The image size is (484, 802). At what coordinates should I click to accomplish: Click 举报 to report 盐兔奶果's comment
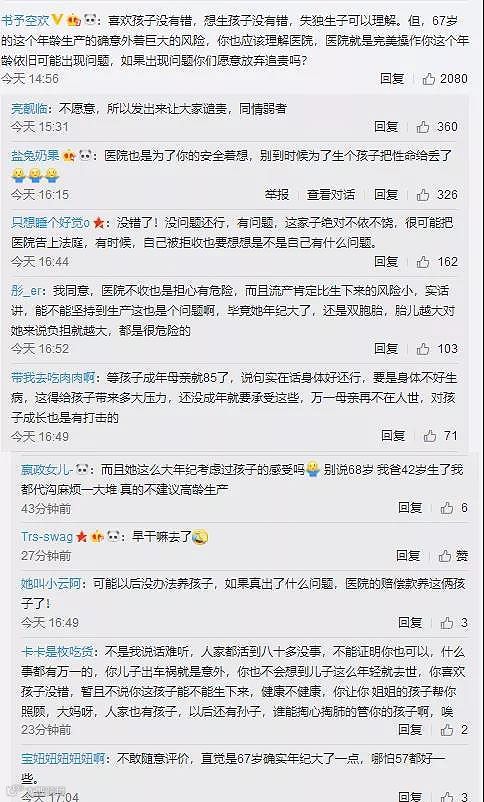click(x=277, y=195)
